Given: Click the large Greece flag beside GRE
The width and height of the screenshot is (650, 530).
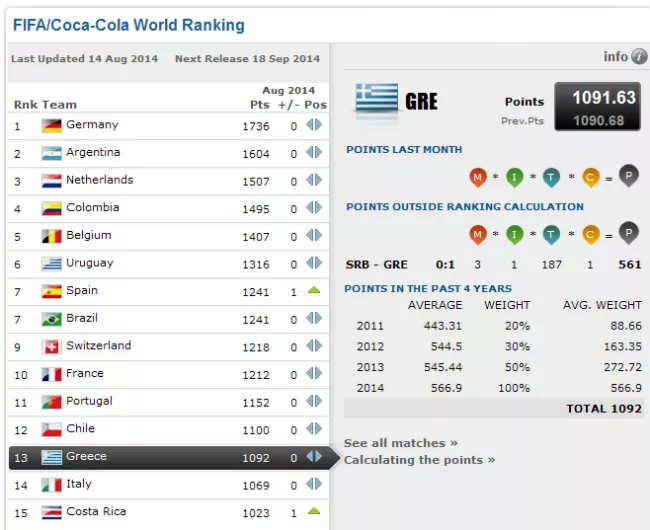Looking at the screenshot, I should (377, 100).
